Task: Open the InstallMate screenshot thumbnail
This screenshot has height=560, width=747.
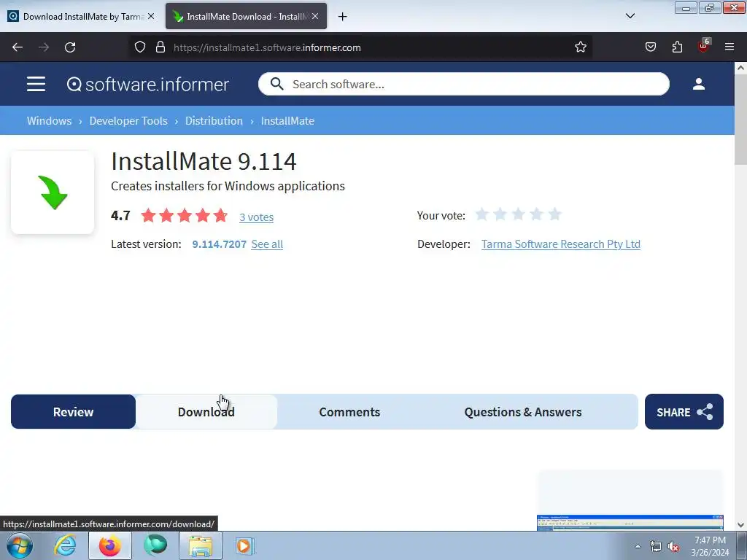Action: coord(630,522)
